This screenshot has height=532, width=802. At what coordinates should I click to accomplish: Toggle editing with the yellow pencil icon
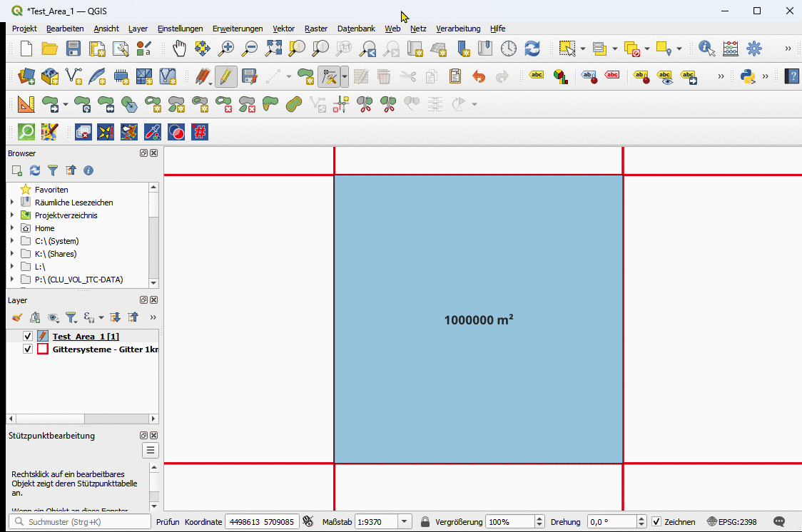click(x=225, y=76)
